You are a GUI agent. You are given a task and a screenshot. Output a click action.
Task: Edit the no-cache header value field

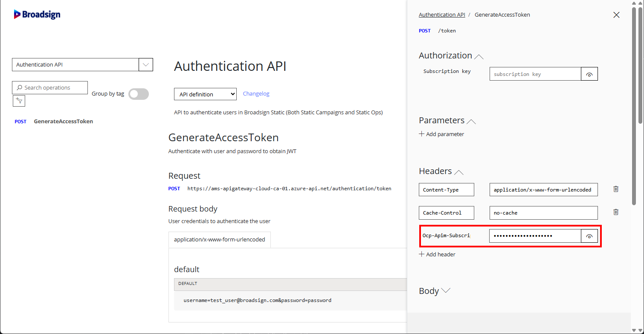544,213
